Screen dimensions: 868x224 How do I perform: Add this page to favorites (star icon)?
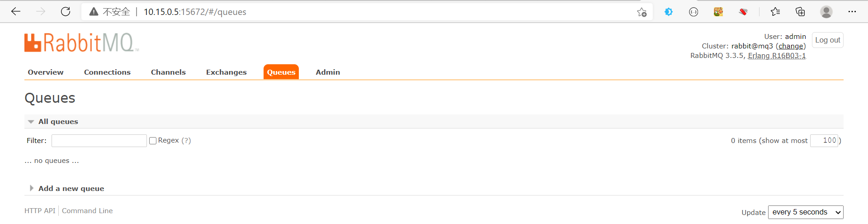tap(642, 12)
